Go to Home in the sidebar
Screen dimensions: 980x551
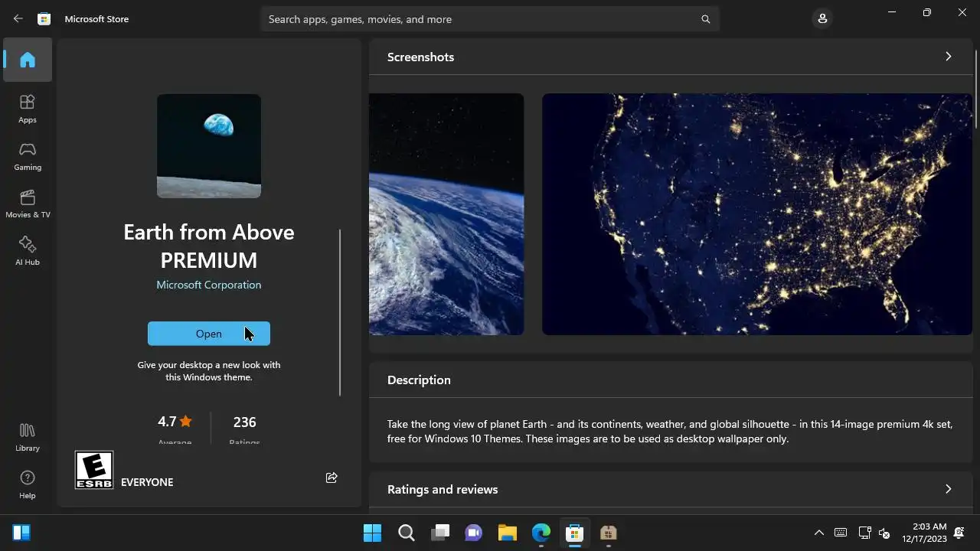(x=28, y=60)
